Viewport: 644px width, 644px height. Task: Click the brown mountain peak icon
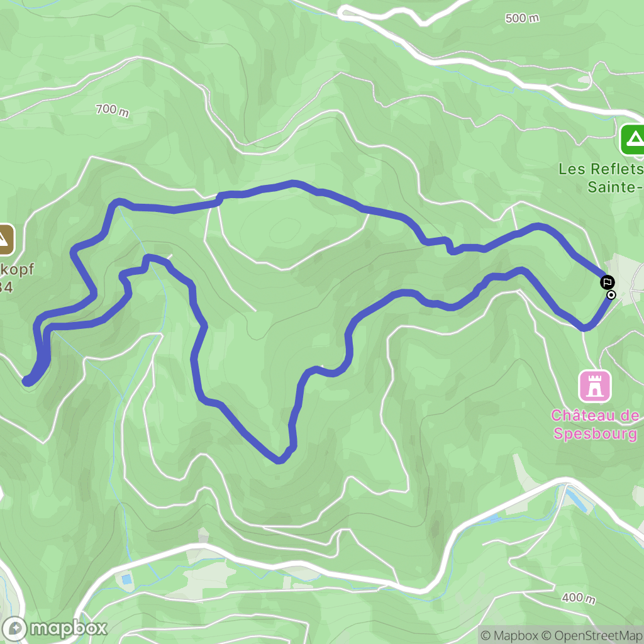coord(5,240)
